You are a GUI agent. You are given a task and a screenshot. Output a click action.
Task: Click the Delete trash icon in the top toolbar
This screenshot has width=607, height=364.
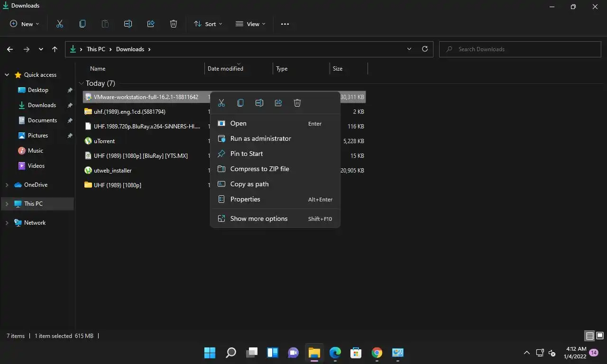(x=174, y=24)
